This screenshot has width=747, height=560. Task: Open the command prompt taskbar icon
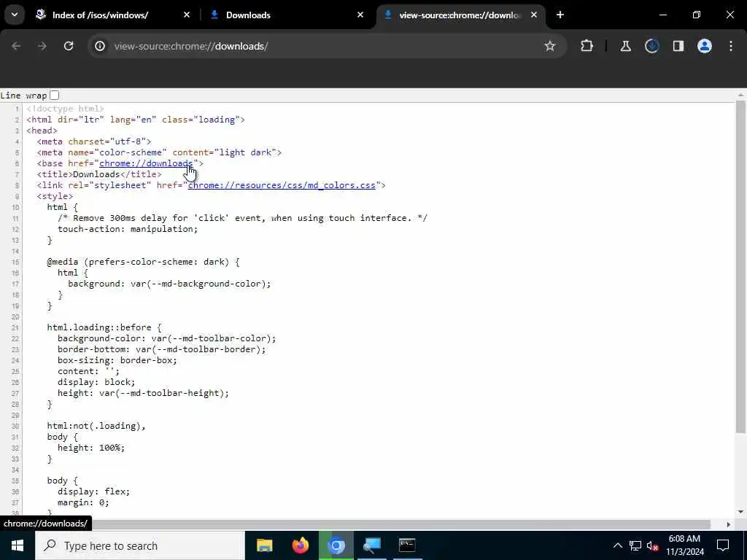(x=407, y=545)
